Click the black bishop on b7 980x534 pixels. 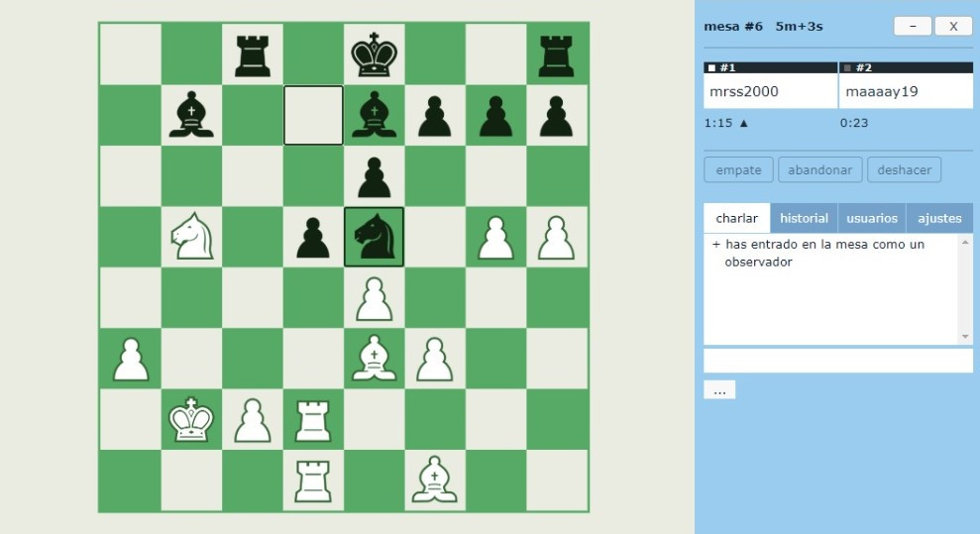191,116
